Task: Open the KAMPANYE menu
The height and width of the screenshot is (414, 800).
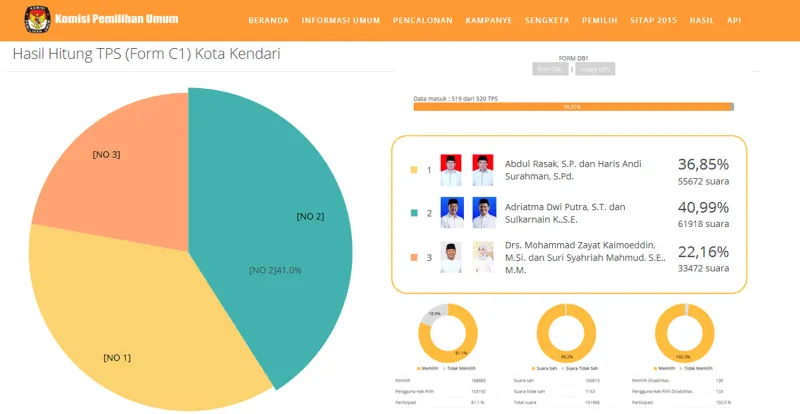Action: point(488,20)
